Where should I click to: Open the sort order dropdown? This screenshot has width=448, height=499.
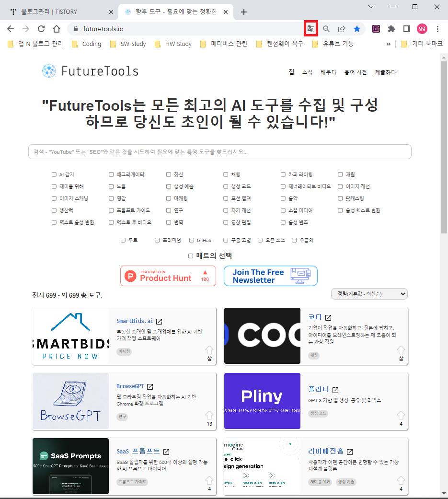(x=369, y=294)
